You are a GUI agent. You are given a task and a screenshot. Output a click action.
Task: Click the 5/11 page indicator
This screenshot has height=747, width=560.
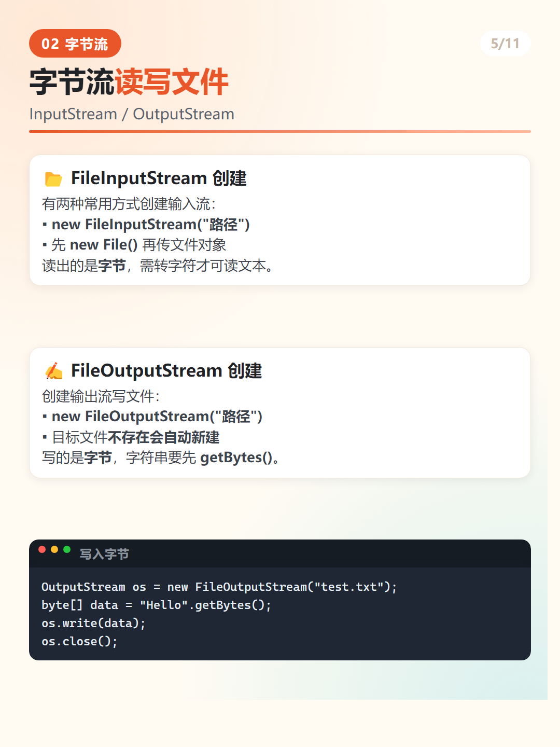point(505,44)
